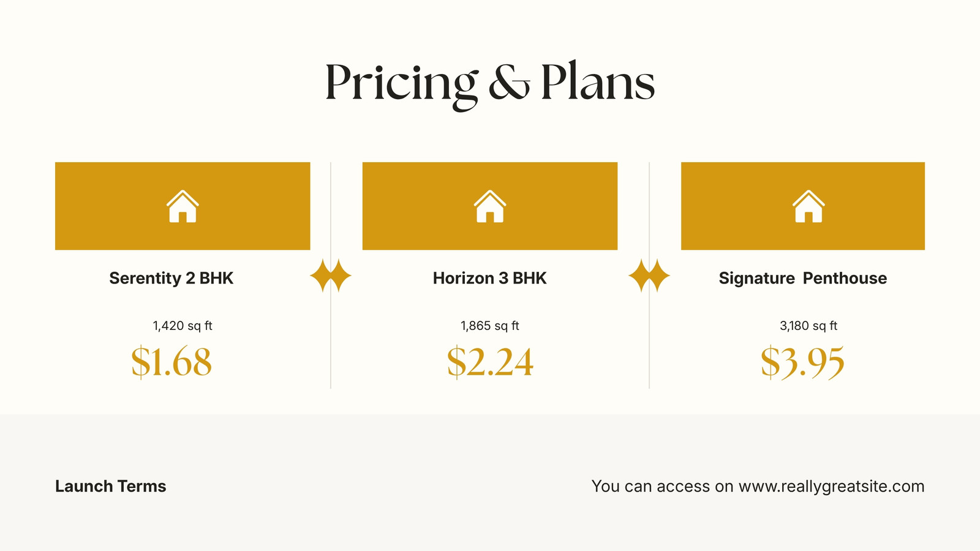The image size is (980, 551).
Task: Click the sparkle star between Horizon and Penthouse
Action: [649, 275]
